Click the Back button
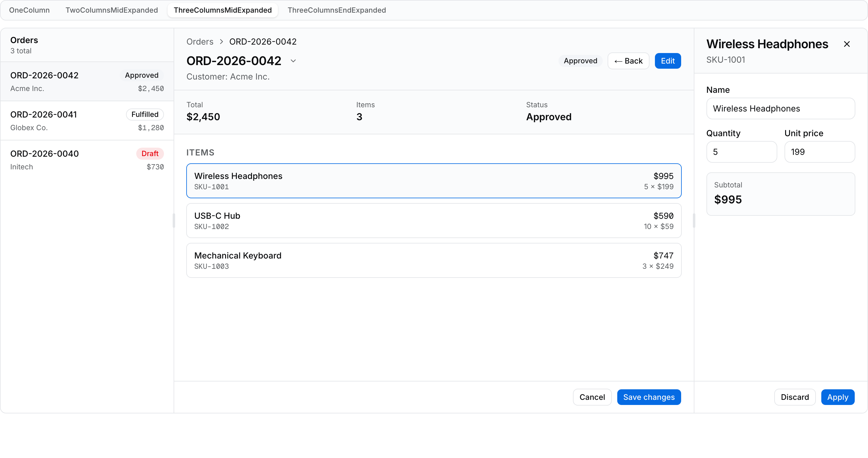This screenshot has height=458, width=868. click(x=628, y=61)
